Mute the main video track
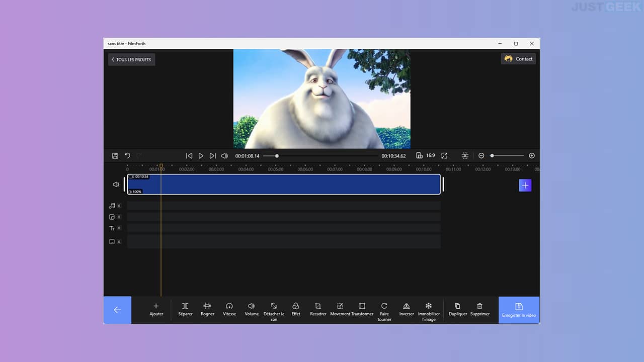 (x=116, y=185)
